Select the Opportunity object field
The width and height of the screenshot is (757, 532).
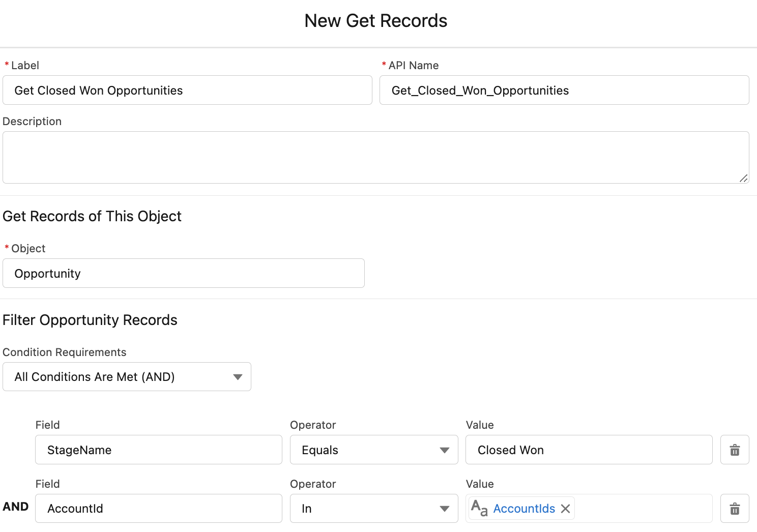[183, 273]
